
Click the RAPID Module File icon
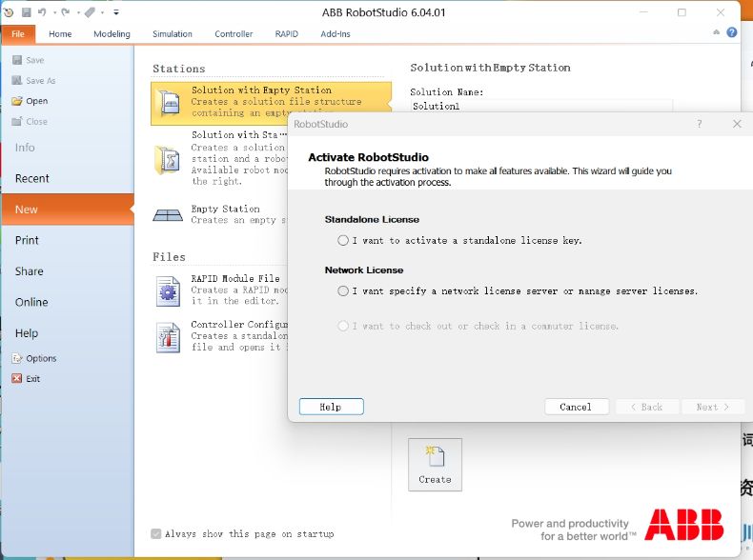click(x=169, y=290)
